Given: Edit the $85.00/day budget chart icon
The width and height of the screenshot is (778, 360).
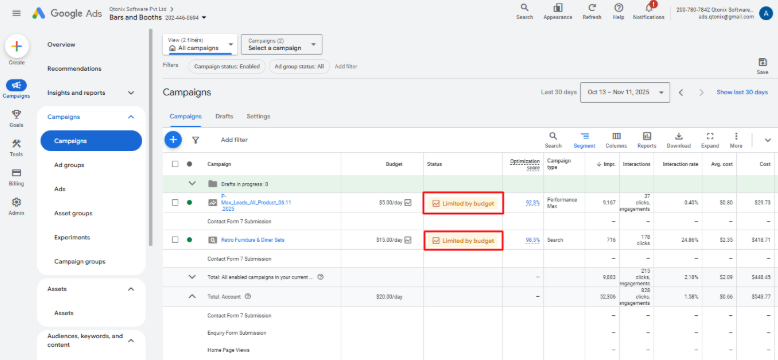Looking at the screenshot, I should click(408, 202).
